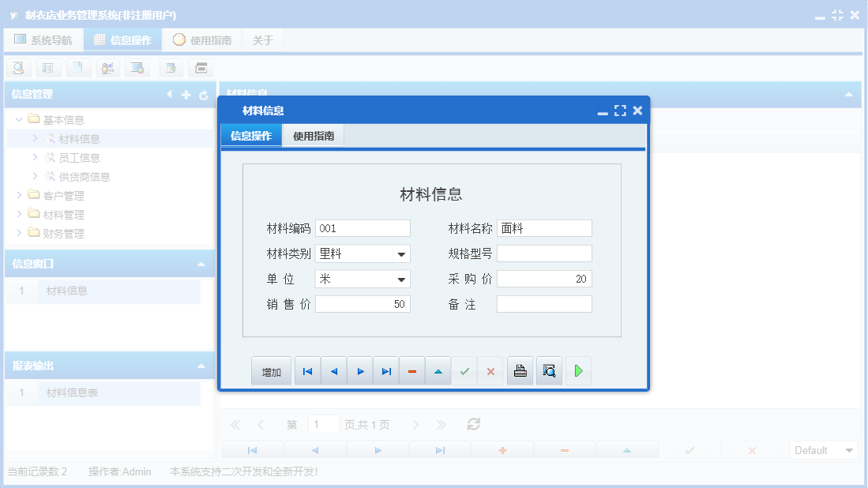Expand the 客户管理 folder in the tree

pyautogui.click(x=19, y=195)
